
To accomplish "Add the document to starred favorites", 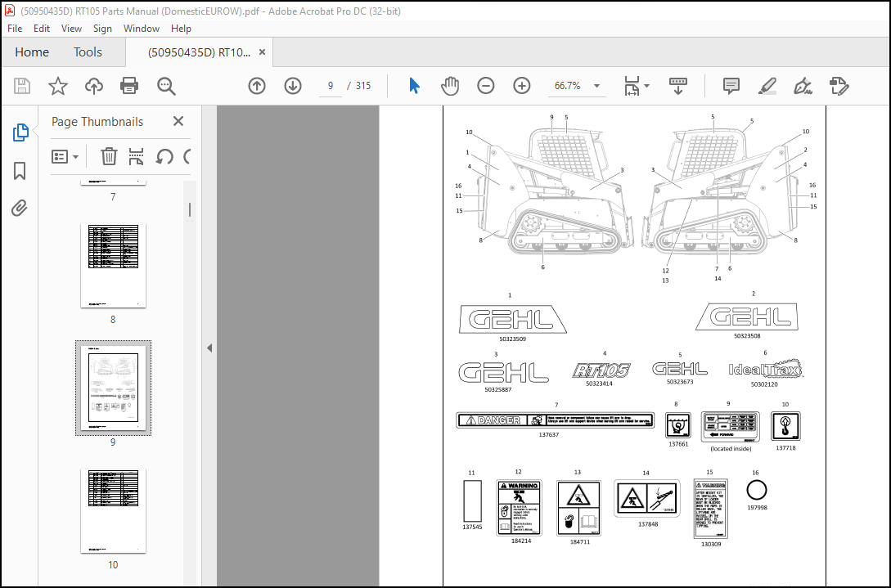I will (x=58, y=86).
